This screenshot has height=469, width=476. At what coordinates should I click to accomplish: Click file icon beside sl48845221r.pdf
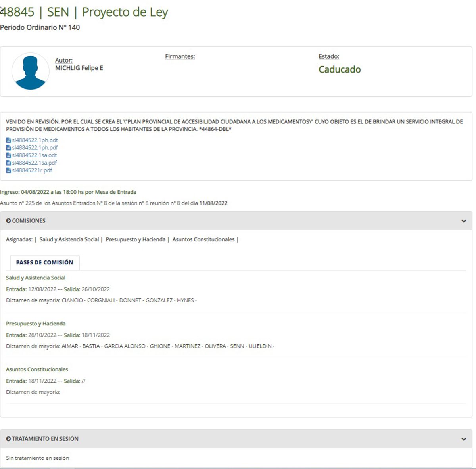pyautogui.click(x=8, y=170)
